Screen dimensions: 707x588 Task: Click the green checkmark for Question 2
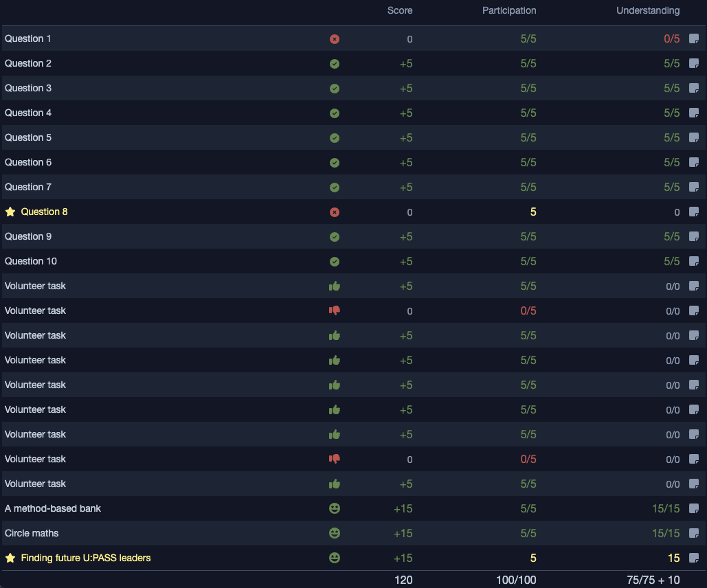click(335, 64)
